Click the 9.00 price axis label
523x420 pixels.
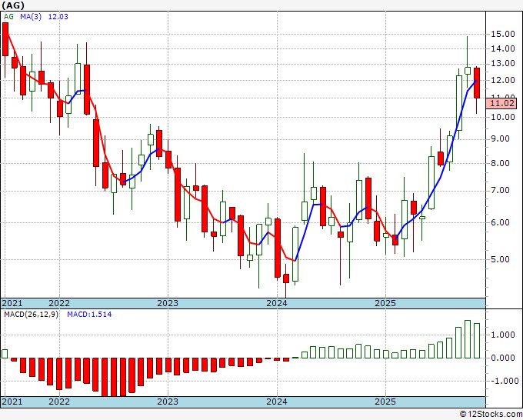point(501,139)
